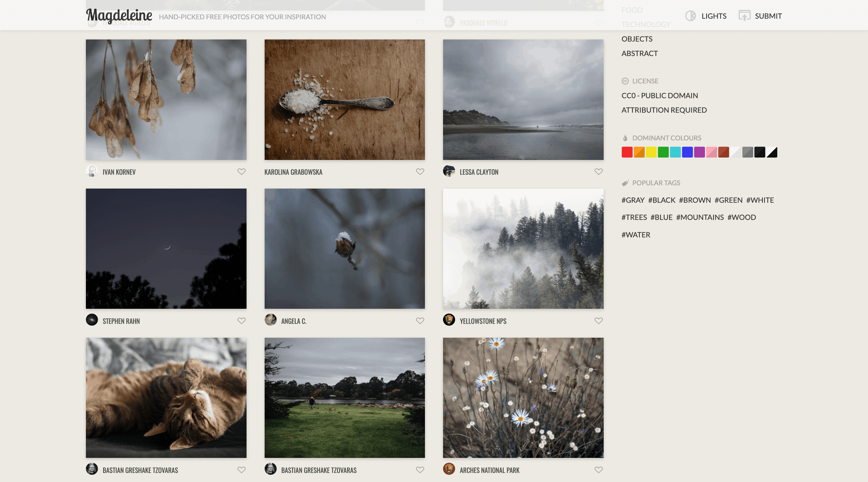This screenshot has height=482, width=868.
Task: Select the black colour swatch
Action: point(760,152)
